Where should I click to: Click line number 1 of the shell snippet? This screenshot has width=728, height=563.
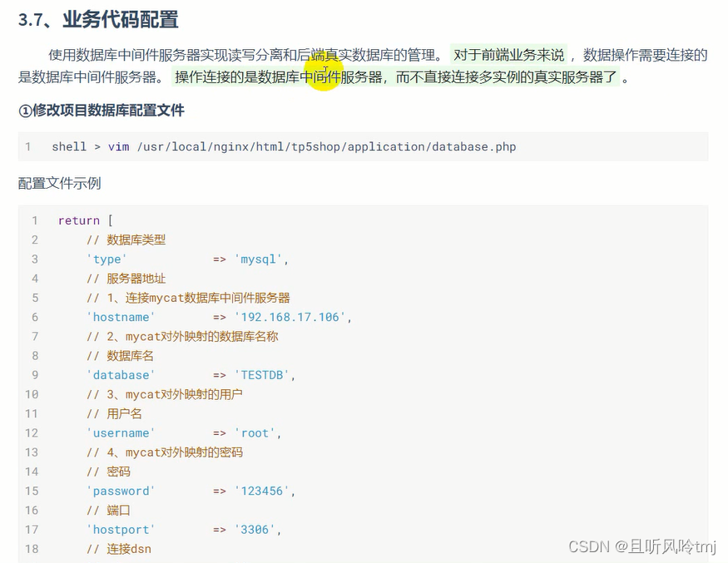[28, 147]
